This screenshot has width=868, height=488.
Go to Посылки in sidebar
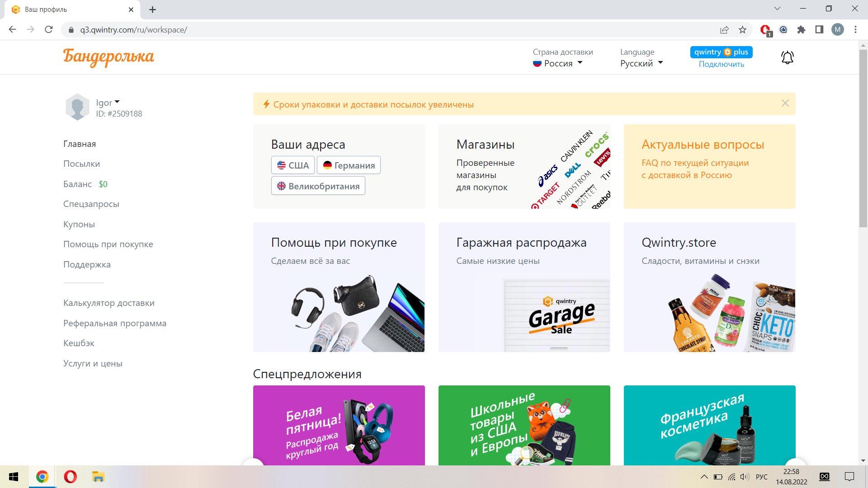(81, 164)
